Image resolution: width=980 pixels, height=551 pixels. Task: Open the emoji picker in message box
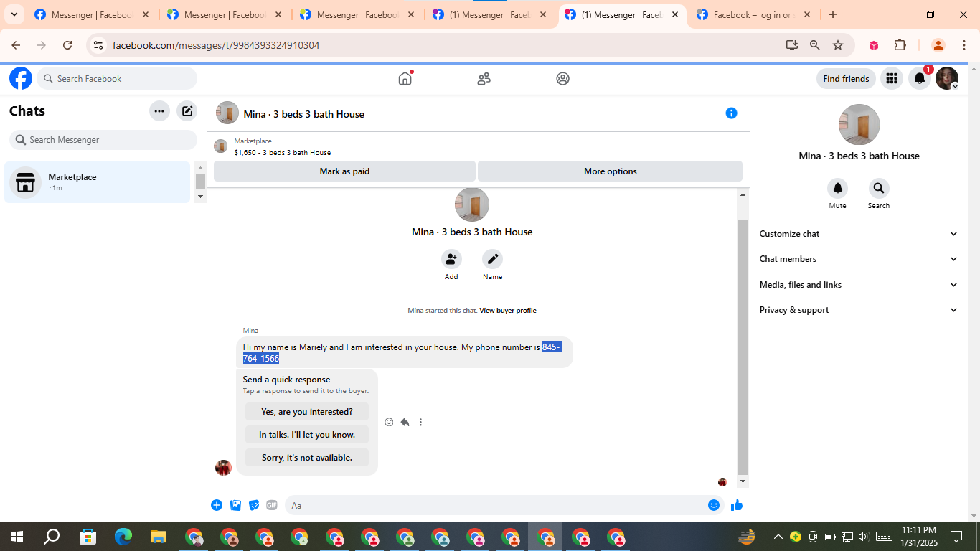pyautogui.click(x=714, y=505)
